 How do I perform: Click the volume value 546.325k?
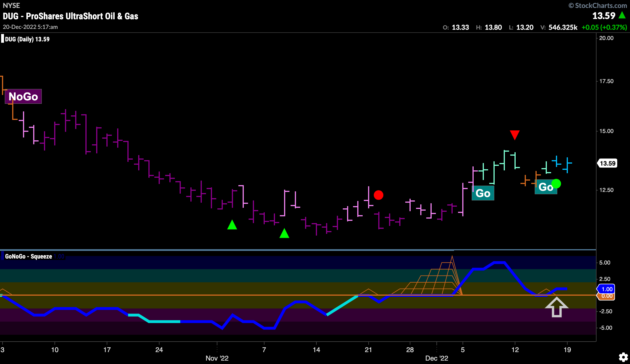[x=563, y=27]
